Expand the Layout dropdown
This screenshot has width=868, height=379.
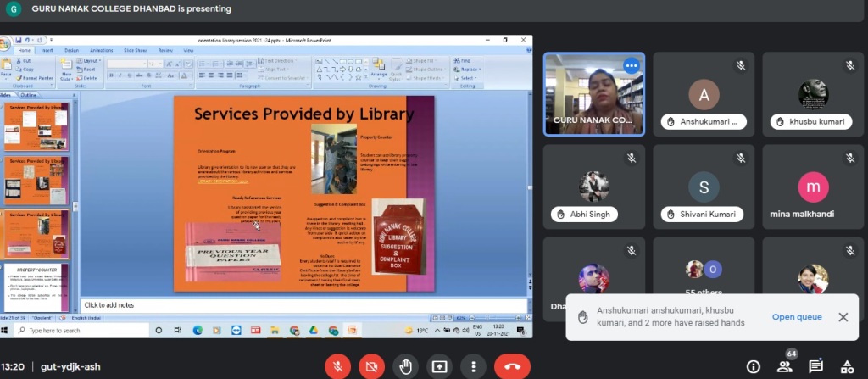point(88,60)
